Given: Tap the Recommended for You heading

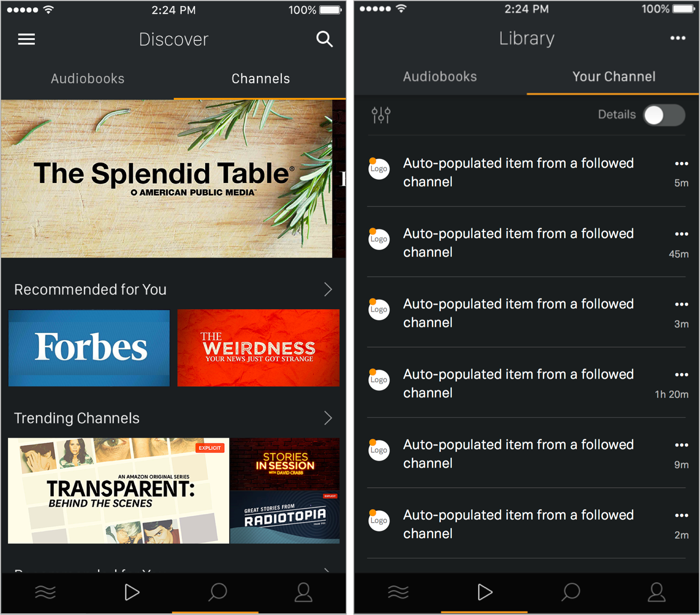Looking at the screenshot, I should pos(90,290).
